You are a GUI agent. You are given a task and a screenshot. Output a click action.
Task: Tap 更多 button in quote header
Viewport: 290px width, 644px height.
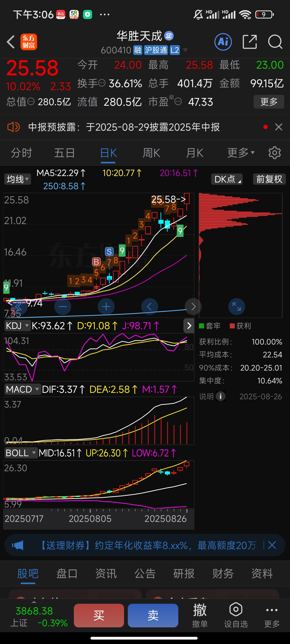269,102
